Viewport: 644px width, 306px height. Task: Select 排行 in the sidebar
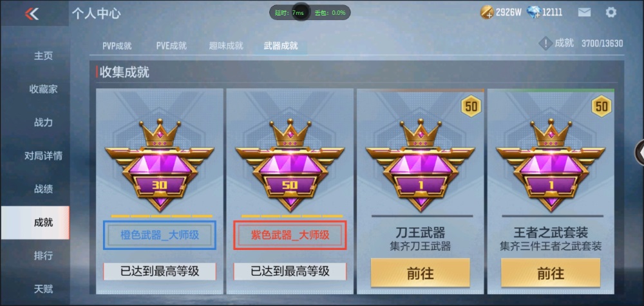[x=43, y=256]
